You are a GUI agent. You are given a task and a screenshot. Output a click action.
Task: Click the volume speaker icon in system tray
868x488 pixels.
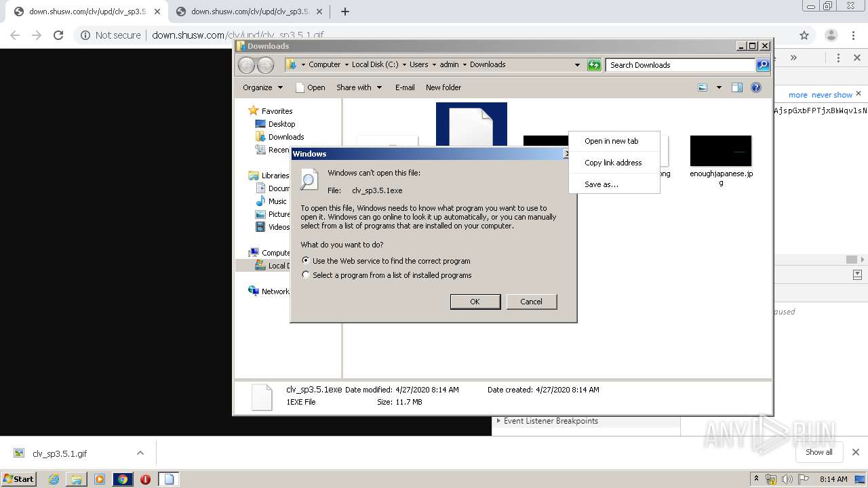click(x=787, y=479)
